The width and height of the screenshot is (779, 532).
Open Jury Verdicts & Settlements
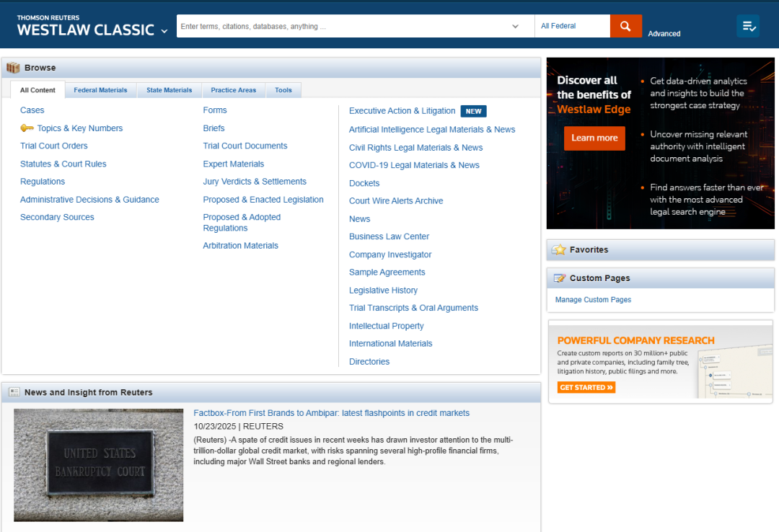pos(255,182)
